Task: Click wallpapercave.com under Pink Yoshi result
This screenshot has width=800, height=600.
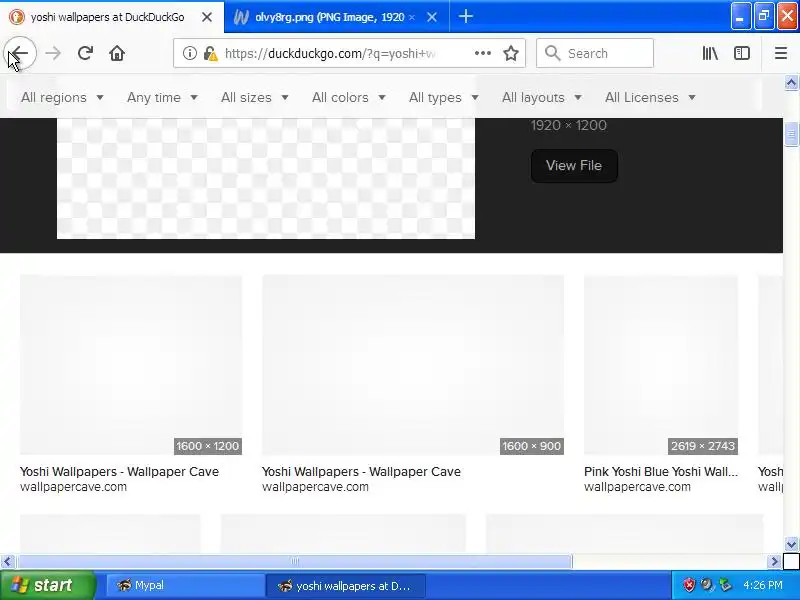Action: 637,487
